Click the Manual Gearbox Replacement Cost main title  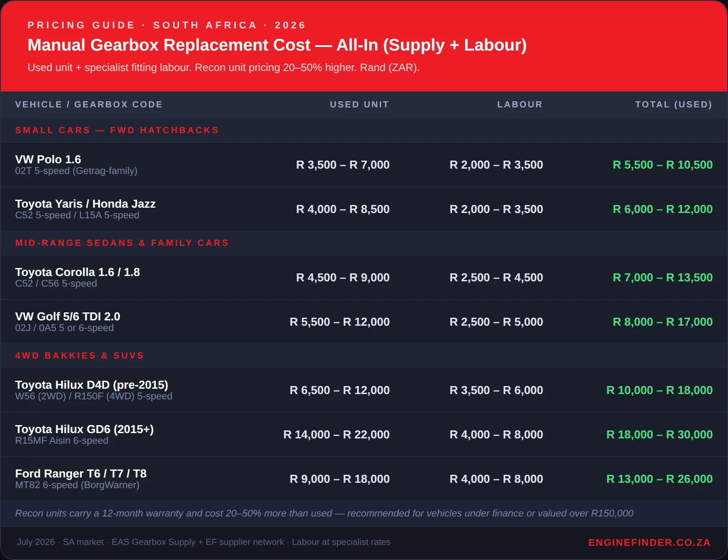(x=277, y=45)
